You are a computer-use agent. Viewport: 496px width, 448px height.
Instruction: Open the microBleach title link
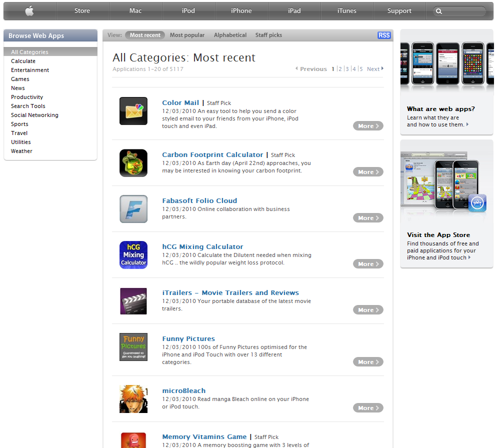click(x=184, y=390)
